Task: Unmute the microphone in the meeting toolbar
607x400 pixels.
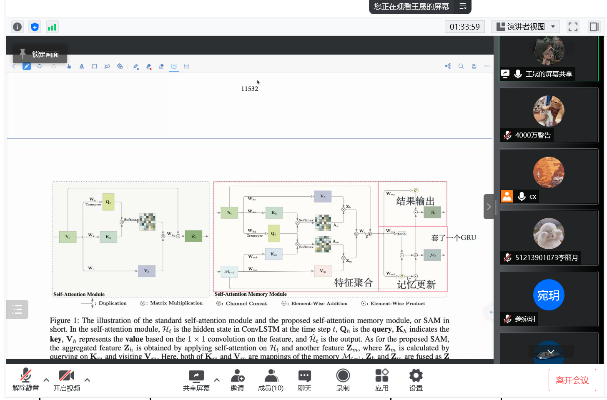Action: tap(21, 377)
